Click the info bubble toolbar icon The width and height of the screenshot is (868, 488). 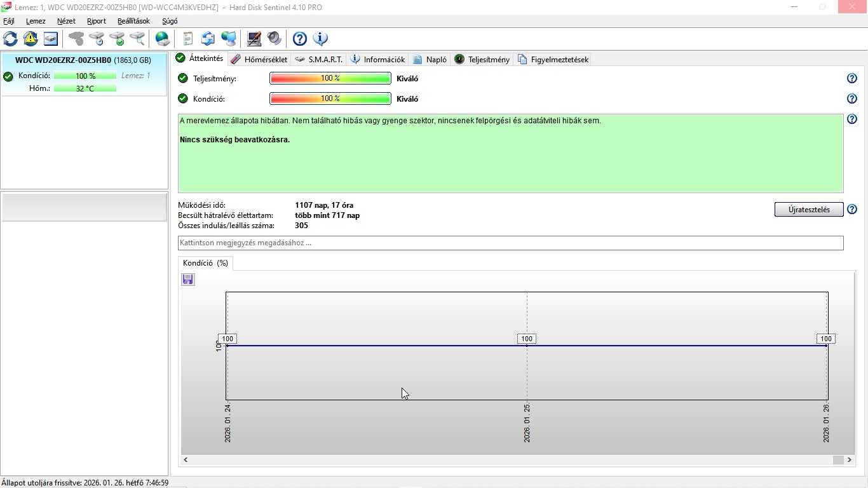click(320, 39)
